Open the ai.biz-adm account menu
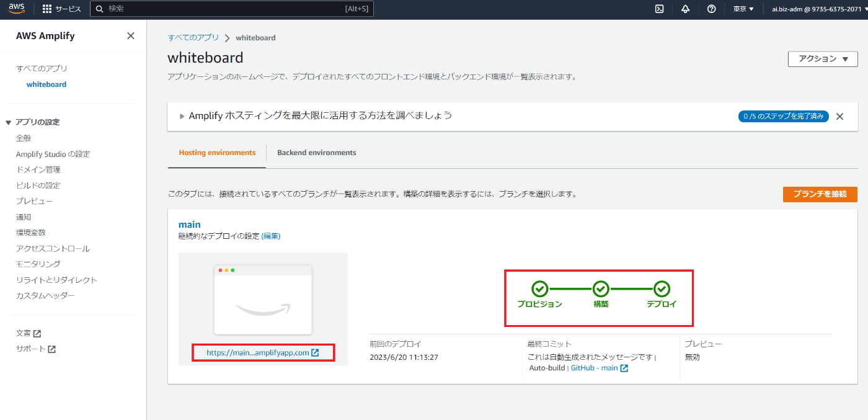 [x=820, y=9]
